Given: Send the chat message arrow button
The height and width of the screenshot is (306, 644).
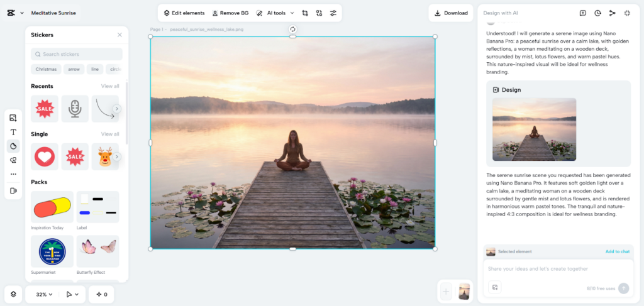Looking at the screenshot, I should click(x=623, y=288).
